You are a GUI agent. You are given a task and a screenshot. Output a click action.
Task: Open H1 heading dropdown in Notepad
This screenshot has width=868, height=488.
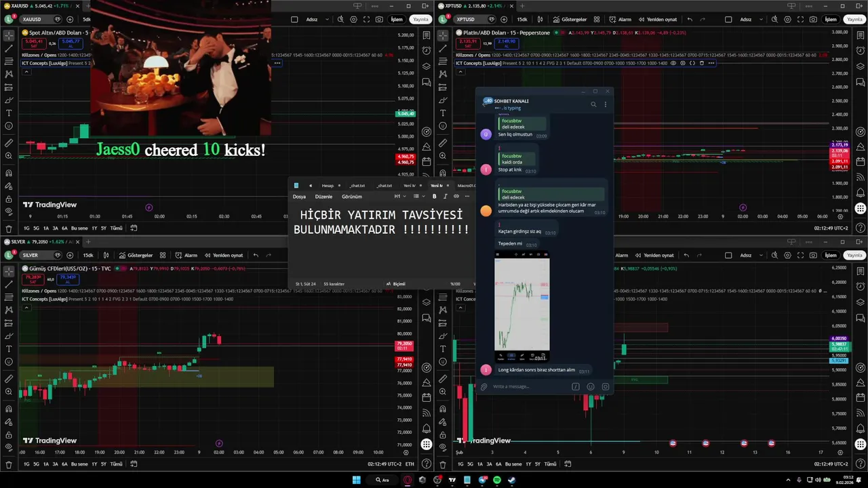(x=400, y=197)
